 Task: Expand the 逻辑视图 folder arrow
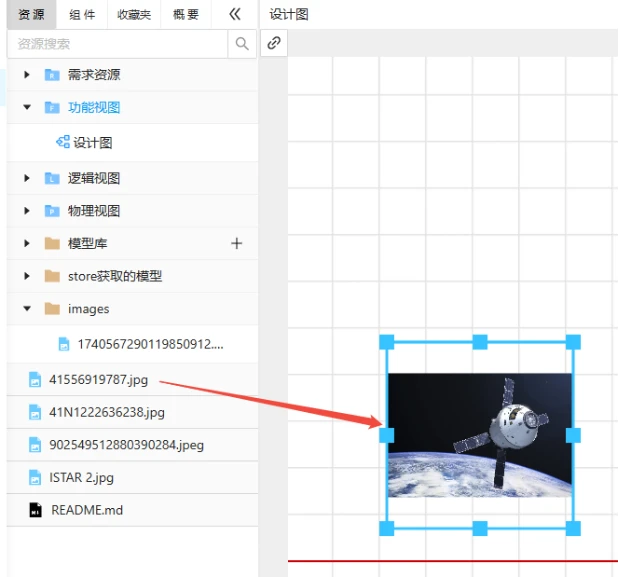[27, 178]
